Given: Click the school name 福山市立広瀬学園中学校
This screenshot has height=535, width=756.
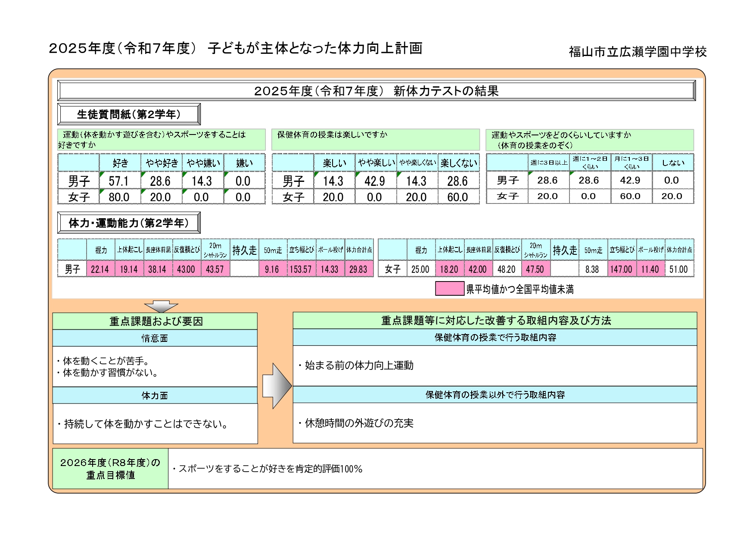Looking at the screenshot, I should pyautogui.click(x=637, y=52).
